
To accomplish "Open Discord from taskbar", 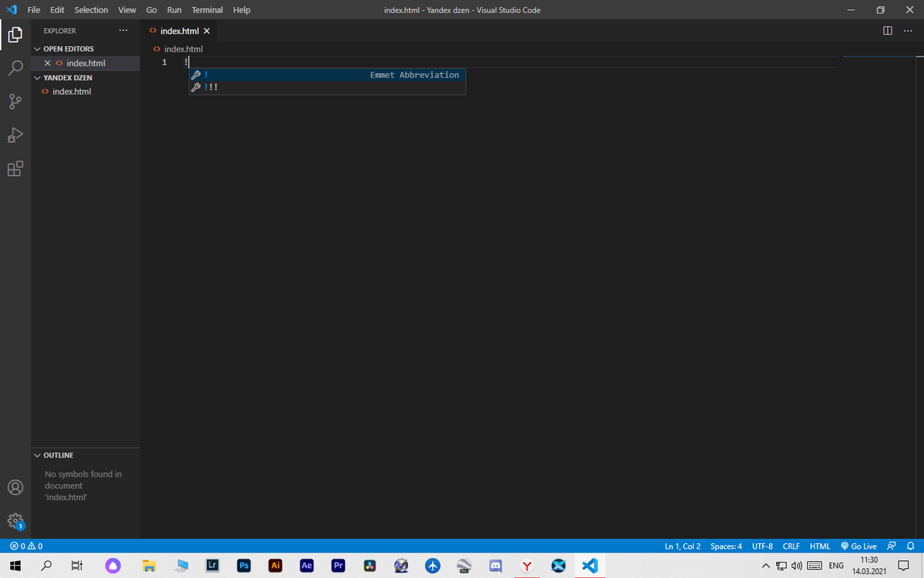I will (496, 566).
